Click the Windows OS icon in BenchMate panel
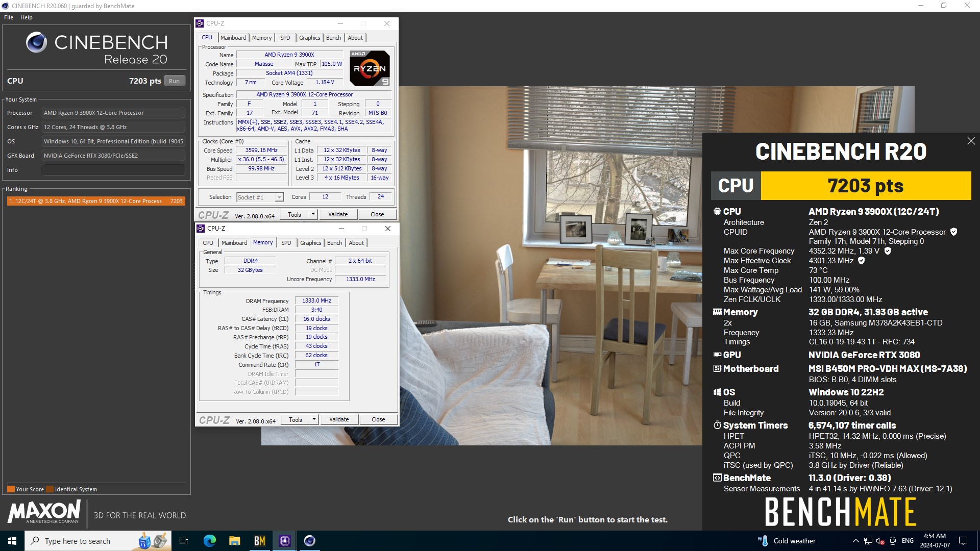 tap(717, 392)
